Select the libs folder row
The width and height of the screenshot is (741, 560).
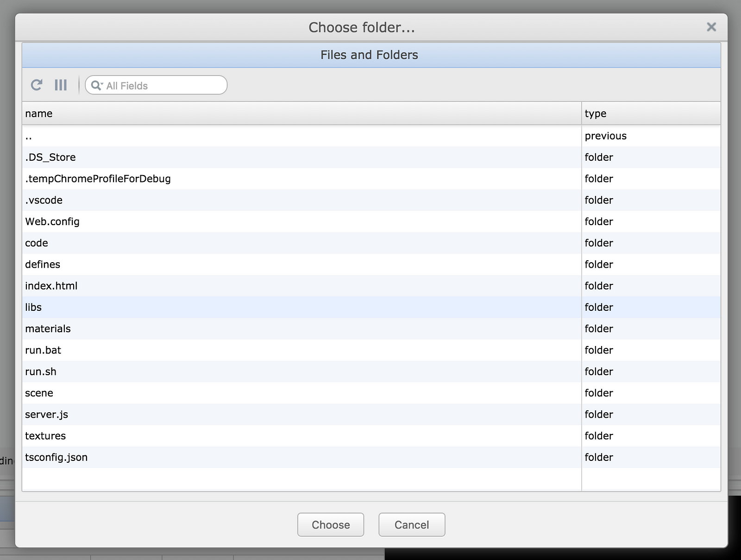coord(371,307)
